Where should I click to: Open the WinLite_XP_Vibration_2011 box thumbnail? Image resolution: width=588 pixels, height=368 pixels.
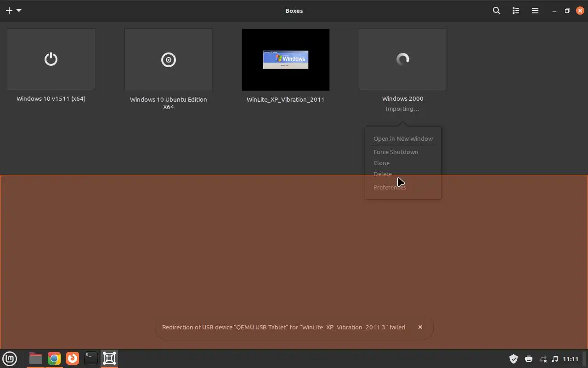(286, 60)
